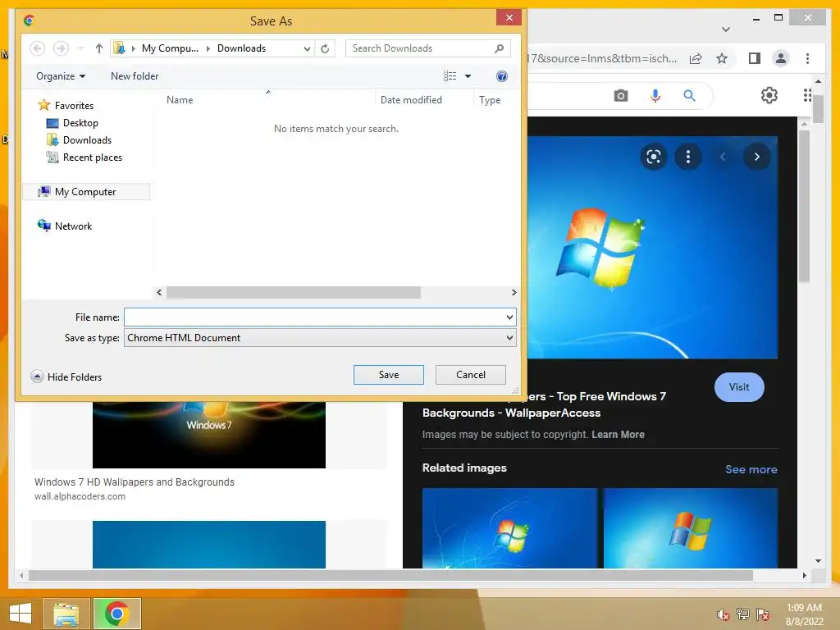Click the right arrow of the file list scrollbar
Screen dimensions: 840x630
click(x=514, y=293)
